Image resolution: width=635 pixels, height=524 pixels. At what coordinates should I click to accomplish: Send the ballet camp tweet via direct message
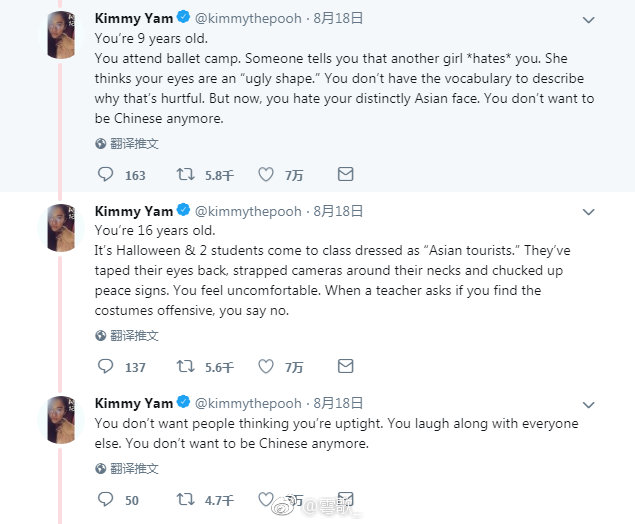pos(345,174)
